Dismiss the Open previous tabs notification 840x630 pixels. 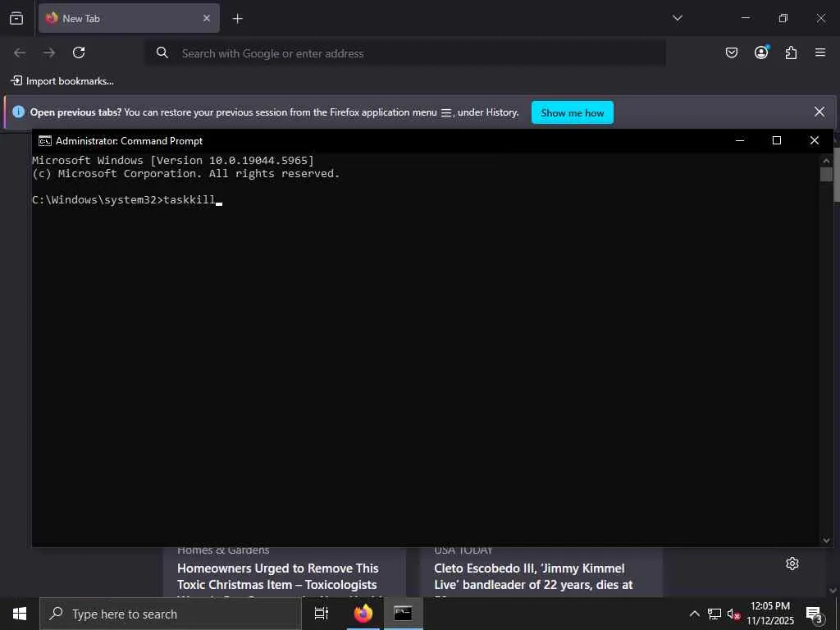pos(819,112)
